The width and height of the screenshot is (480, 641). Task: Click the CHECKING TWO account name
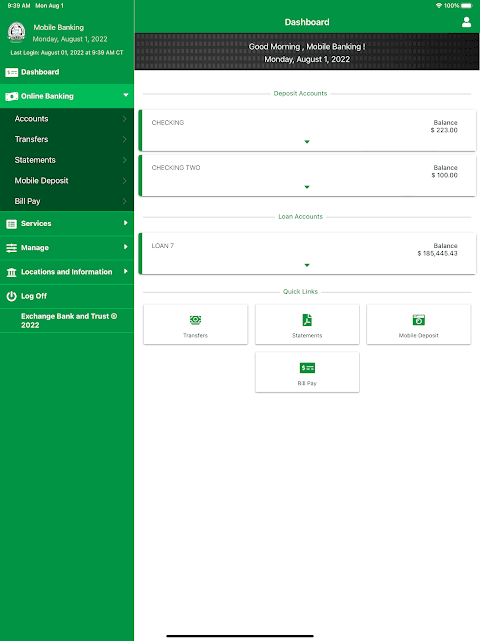click(176, 168)
